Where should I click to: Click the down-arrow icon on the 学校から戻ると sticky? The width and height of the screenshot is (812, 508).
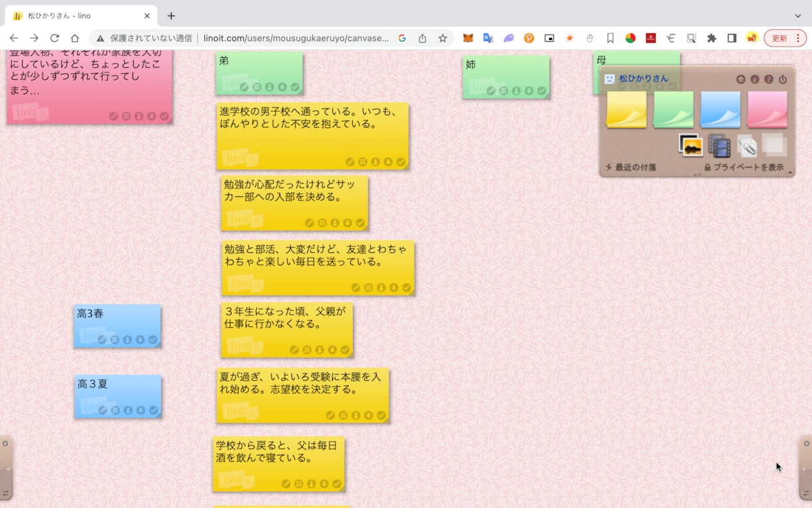[x=324, y=483]
